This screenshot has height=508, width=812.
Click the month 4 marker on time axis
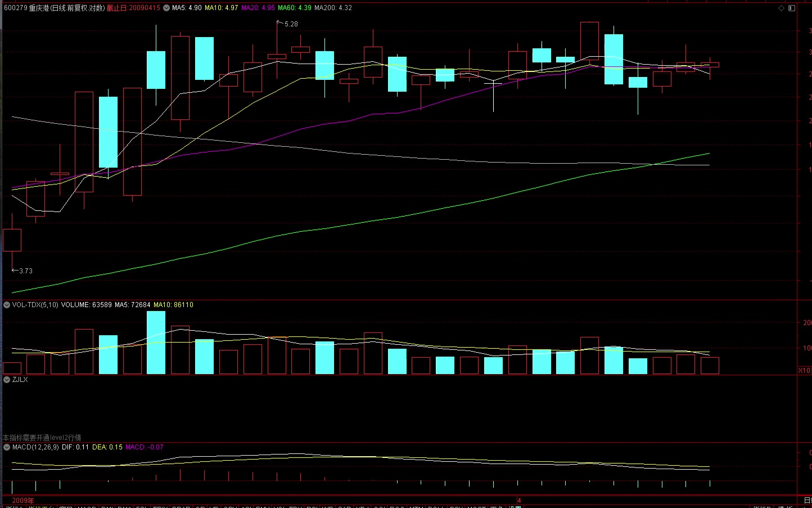click(519, 500)
